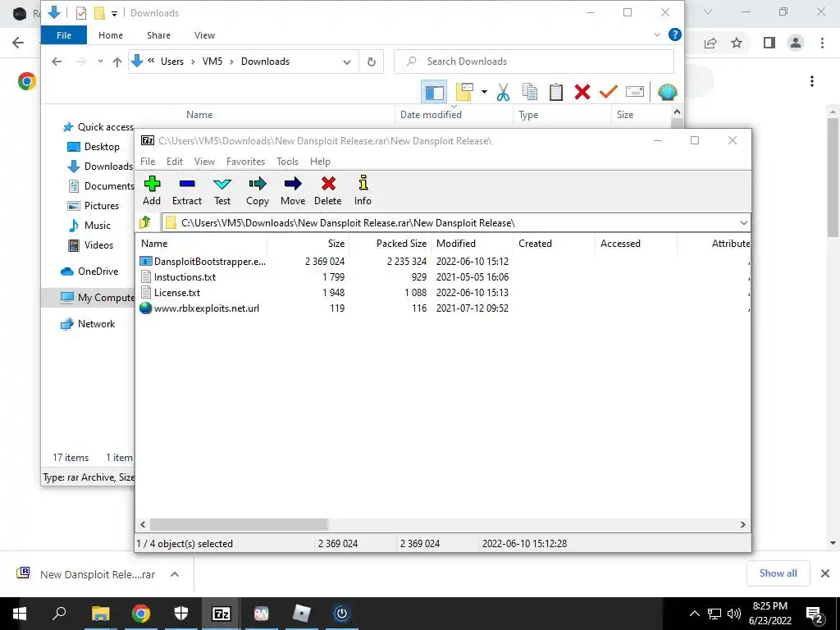
Task: Click the Add button in 7-Zip toolbar
Action: (152, 190)
